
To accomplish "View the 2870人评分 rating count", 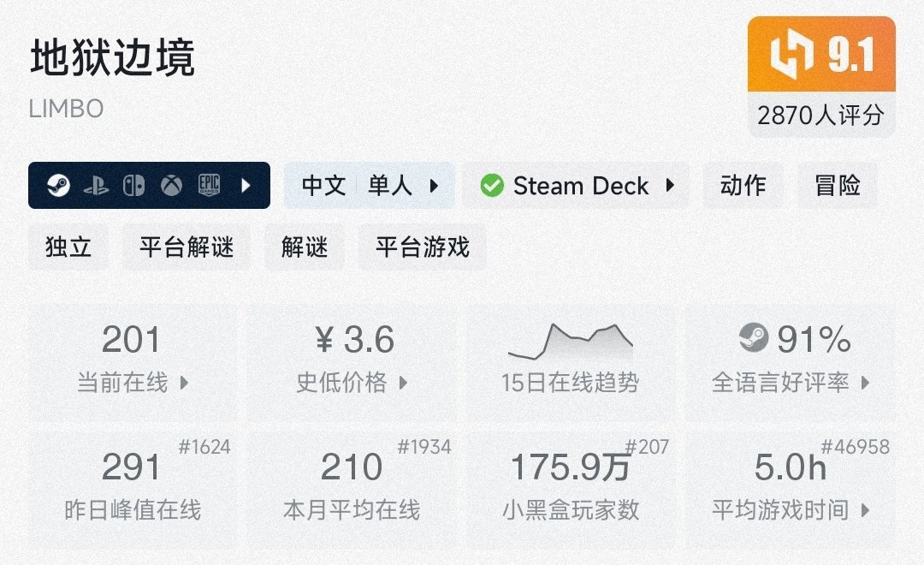I will [x=820, y=115].
